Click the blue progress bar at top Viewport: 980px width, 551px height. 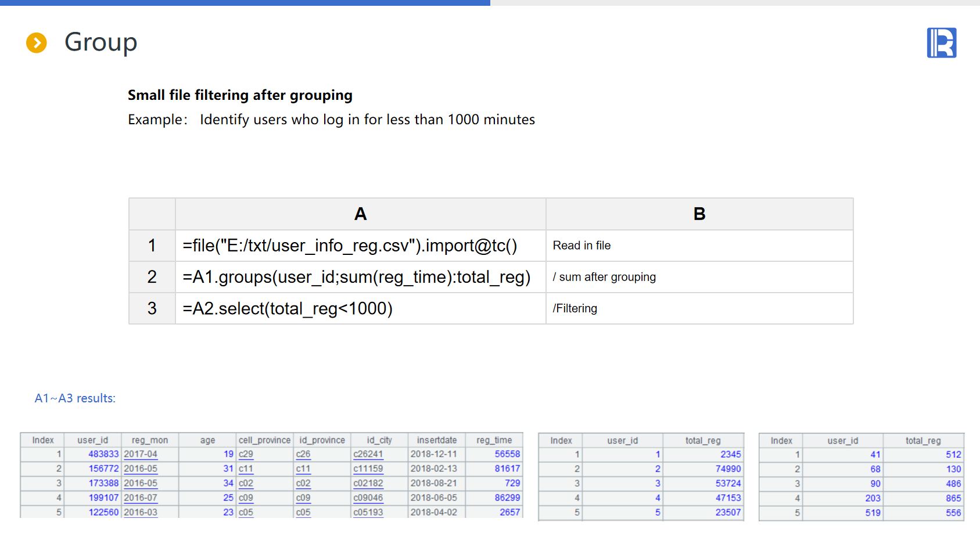[x=245, y=3]
